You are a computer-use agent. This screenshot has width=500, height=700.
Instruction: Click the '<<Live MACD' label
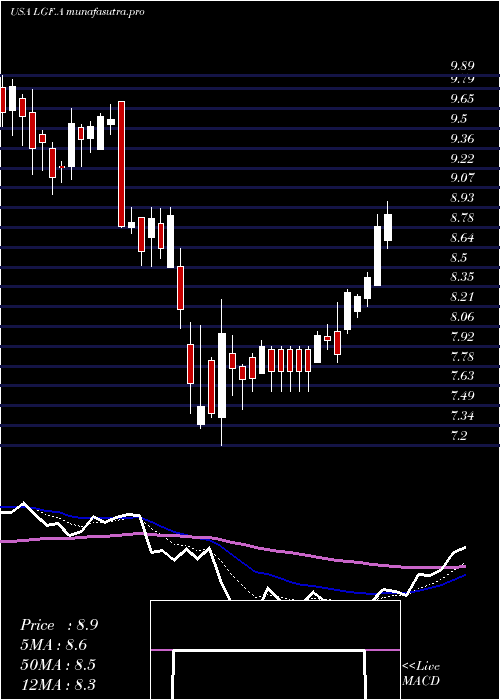coord(421,673)
